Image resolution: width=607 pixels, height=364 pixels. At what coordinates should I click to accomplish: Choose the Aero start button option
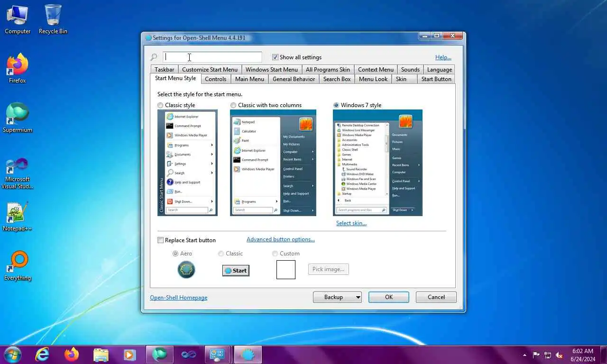point(175,254)
